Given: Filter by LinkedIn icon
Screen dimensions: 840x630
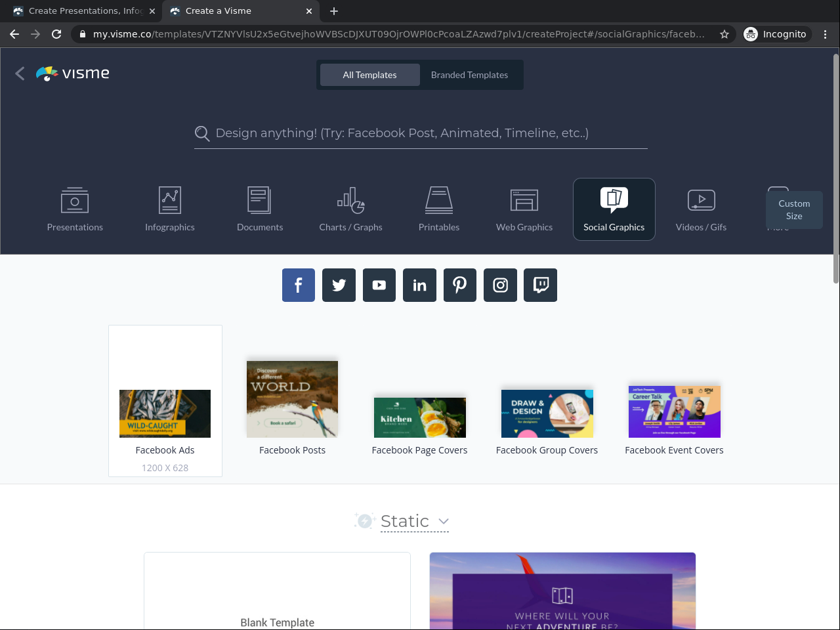Looking at the screenshot, I should point(419,285).
